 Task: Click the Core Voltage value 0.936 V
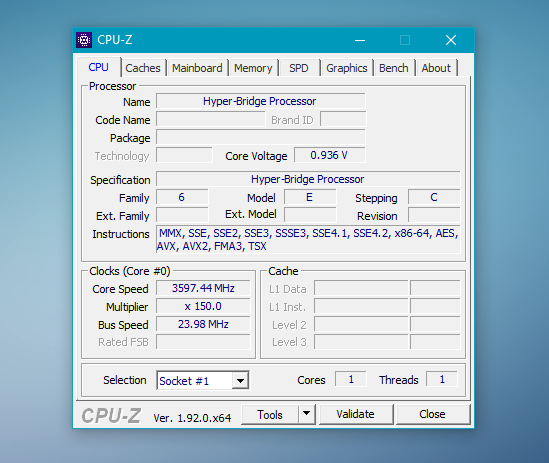pos(329,155)
